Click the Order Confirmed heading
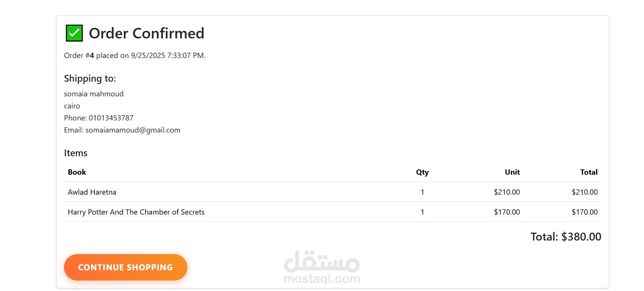Viewport: 644px width, 291px height. (x=146, y=33)
